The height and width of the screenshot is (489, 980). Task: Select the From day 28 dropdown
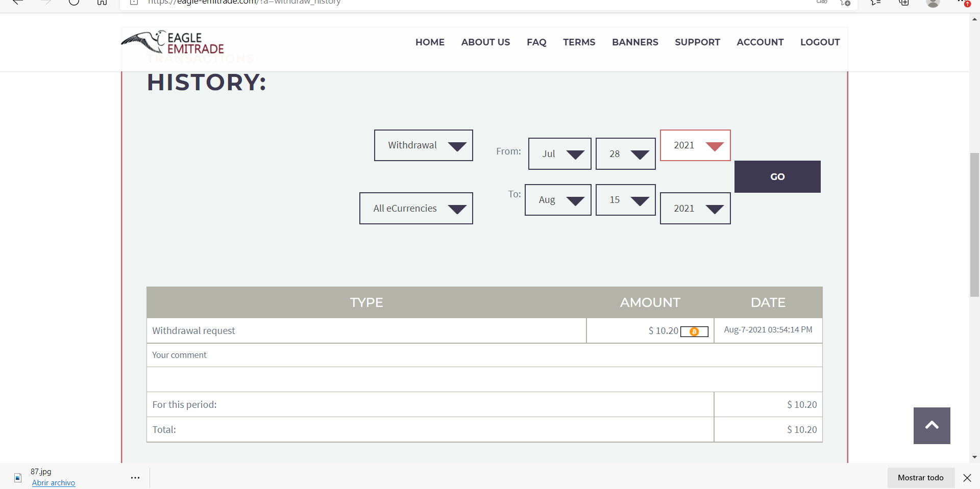pos(625,153)
